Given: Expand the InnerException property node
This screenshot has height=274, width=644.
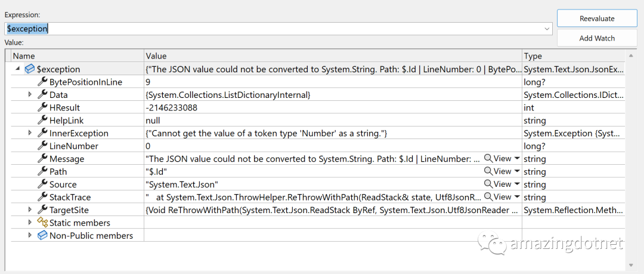Looking at the screenshot, I should point(30,133).
